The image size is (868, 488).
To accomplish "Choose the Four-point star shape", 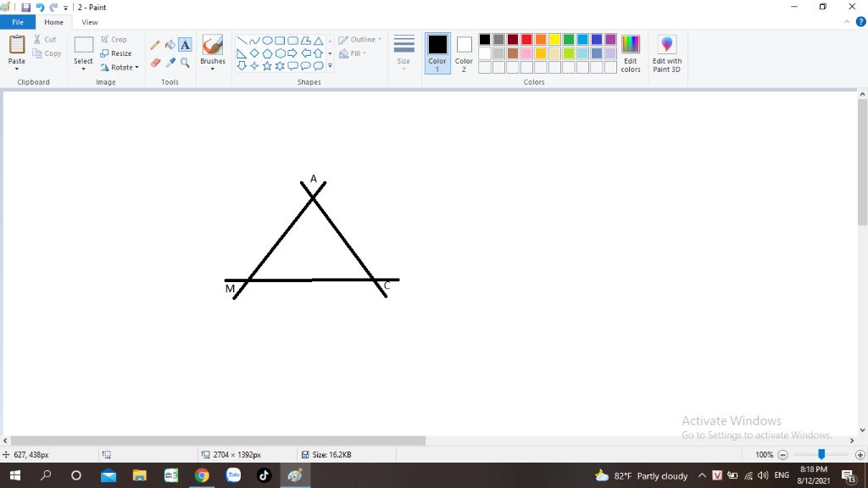I will [x=254, y=66].
